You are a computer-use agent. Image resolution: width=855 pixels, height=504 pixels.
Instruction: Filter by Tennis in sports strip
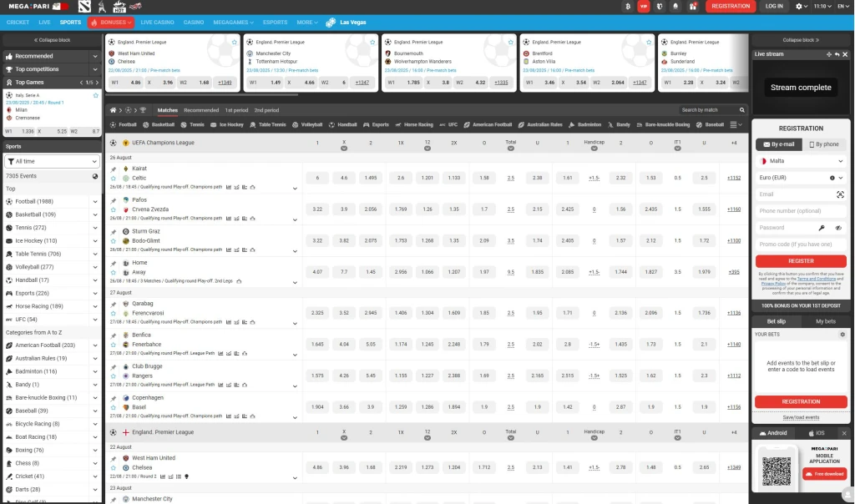[x=193, y=125]
